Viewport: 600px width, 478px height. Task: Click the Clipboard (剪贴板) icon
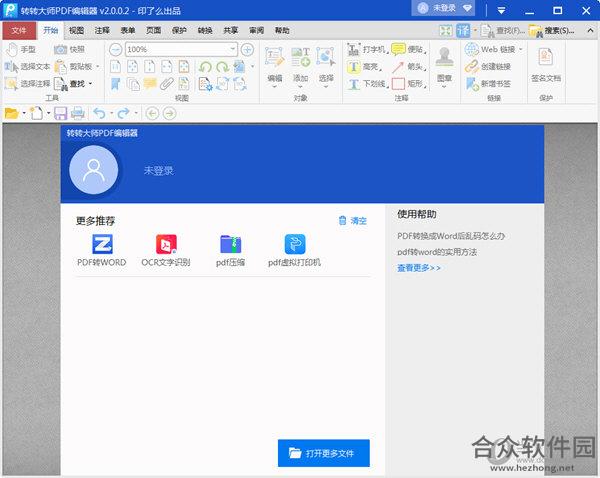(x=60, y=67)
